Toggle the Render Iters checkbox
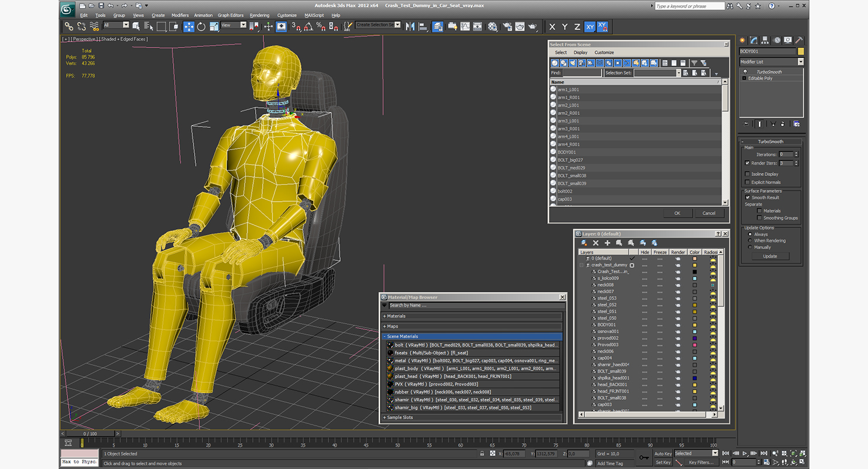The height and width of the screenshot is (469, 868). tap(747, 163)
